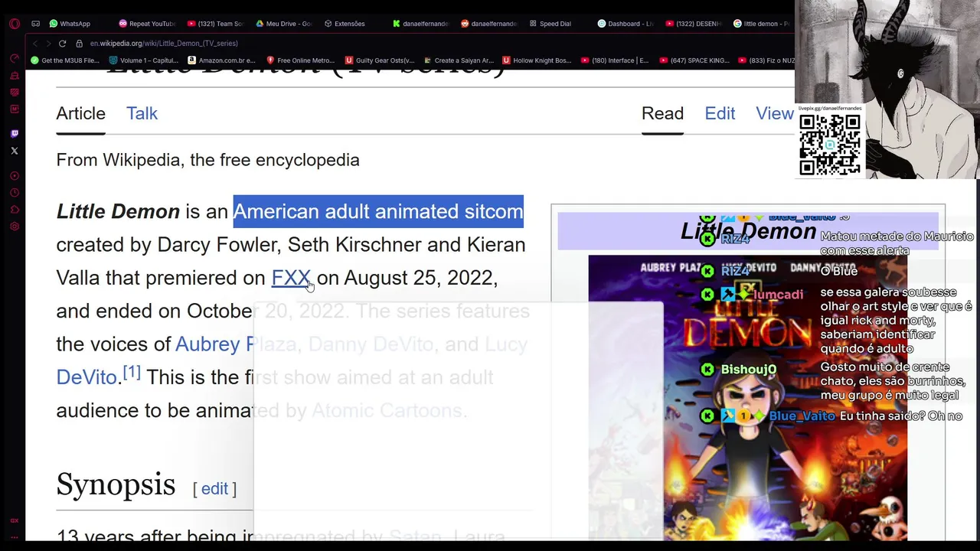The image size is (980, 551).
Task: Open '(833) Fiz o NUZ' bookmark
Action: click(x=766, y=60)
